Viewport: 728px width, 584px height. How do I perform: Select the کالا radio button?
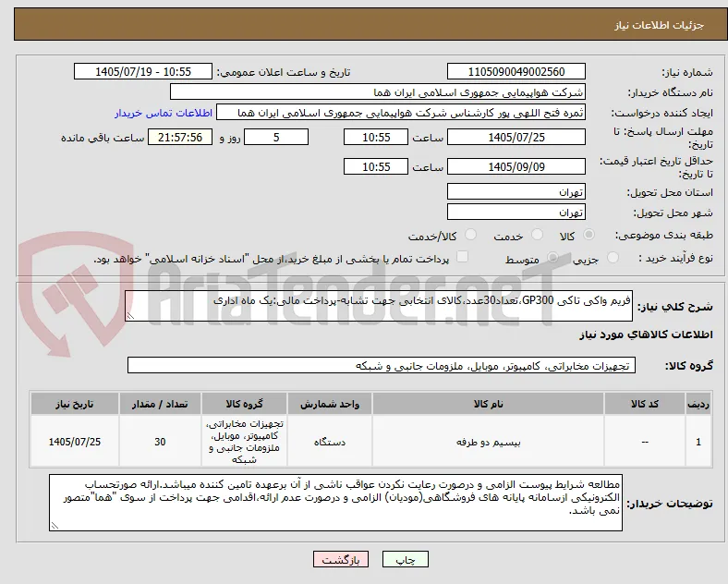point(588,235)
